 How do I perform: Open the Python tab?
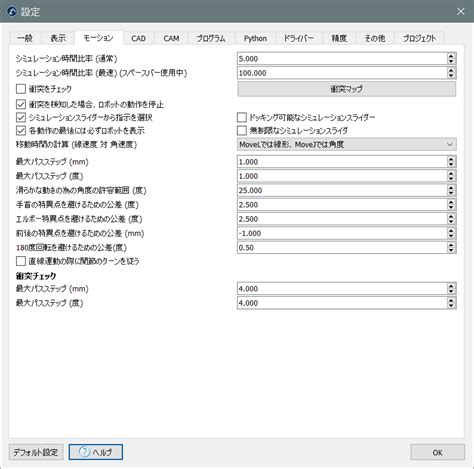tap(255, 38)
